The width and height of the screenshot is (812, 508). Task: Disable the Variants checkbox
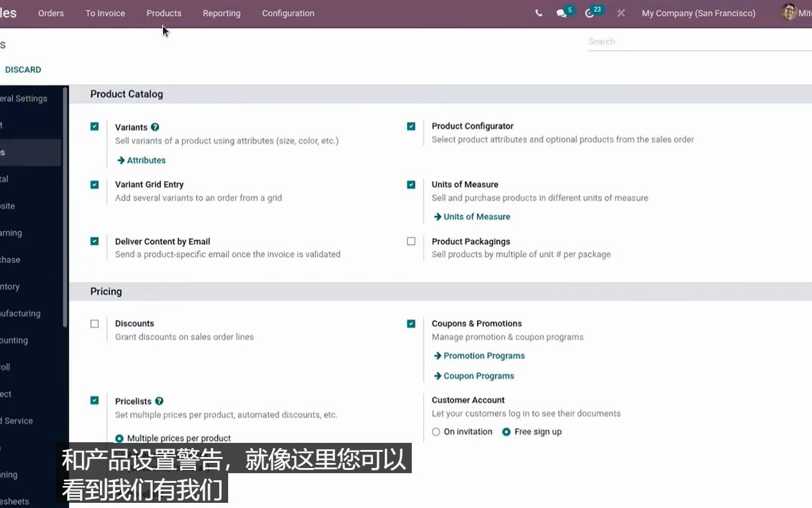coord(94,126)
